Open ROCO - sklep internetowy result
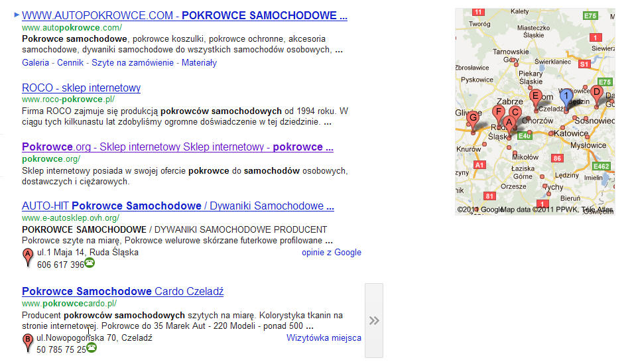Screen dimensions: 632x364 81,88
